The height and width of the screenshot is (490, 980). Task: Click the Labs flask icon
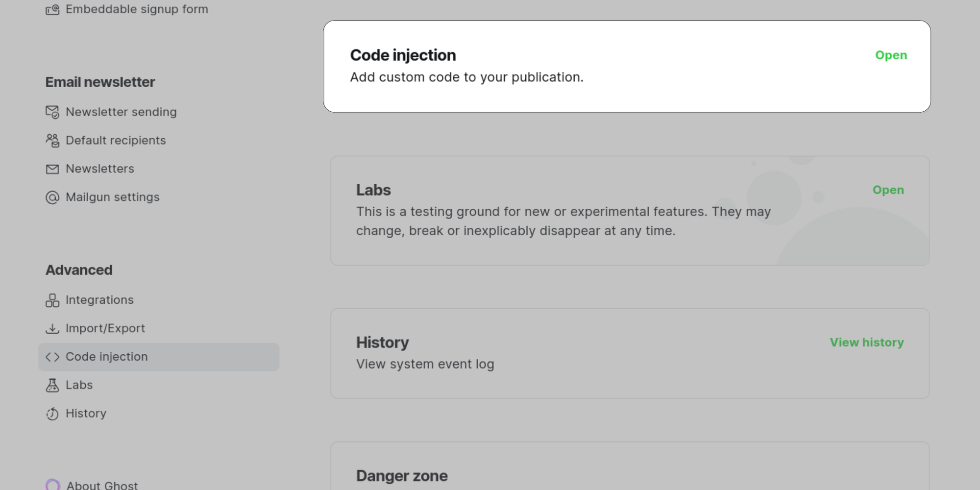(x=52, y=386)
